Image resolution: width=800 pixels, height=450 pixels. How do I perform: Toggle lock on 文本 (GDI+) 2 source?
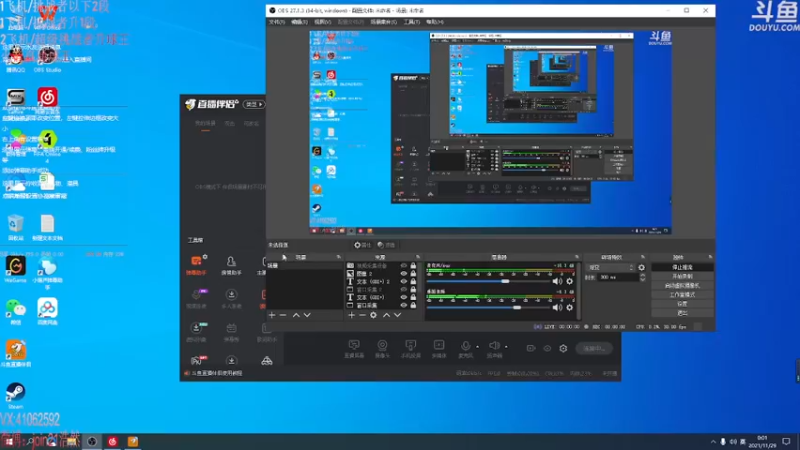[x=413, y=282]
